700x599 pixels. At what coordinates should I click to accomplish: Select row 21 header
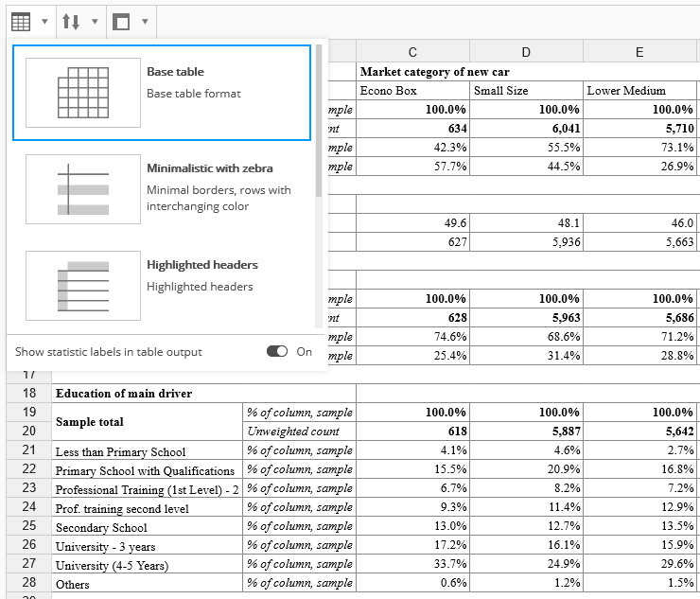29,449
